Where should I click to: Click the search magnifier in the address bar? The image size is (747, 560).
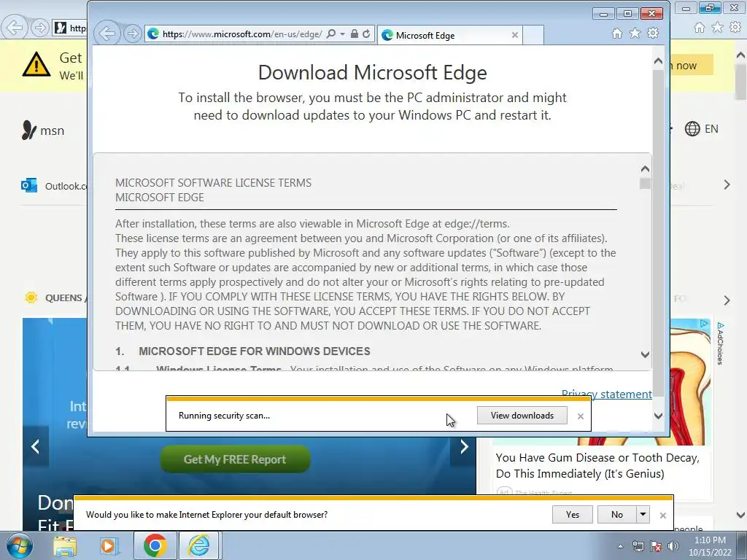[331, 34]
